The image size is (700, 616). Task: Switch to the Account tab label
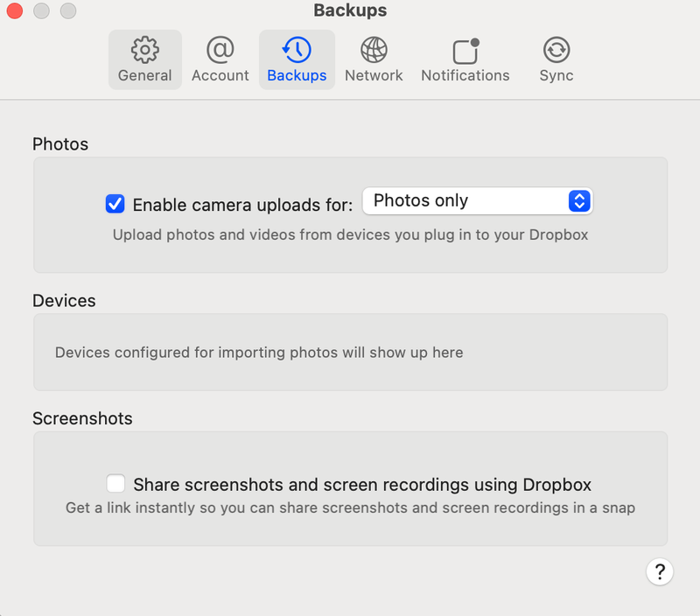point(220,75)
